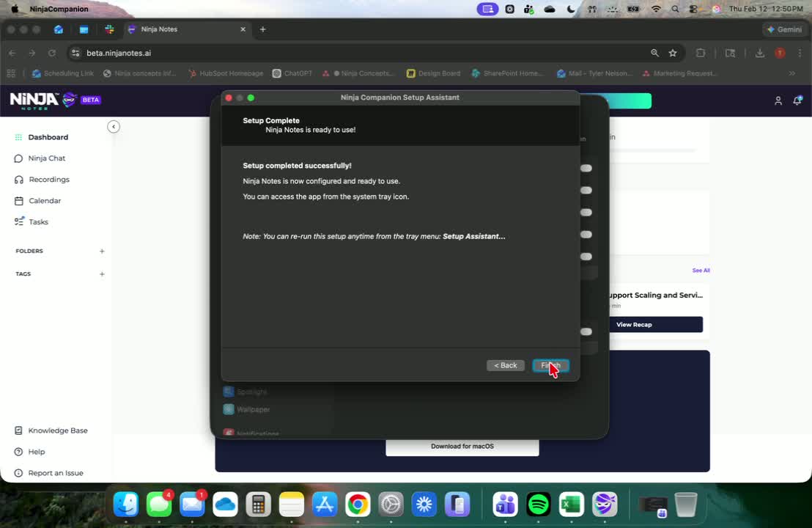This screenshot has width=812, height=528.
Task: Open the notifications bell in header
Action: (797, 100)
